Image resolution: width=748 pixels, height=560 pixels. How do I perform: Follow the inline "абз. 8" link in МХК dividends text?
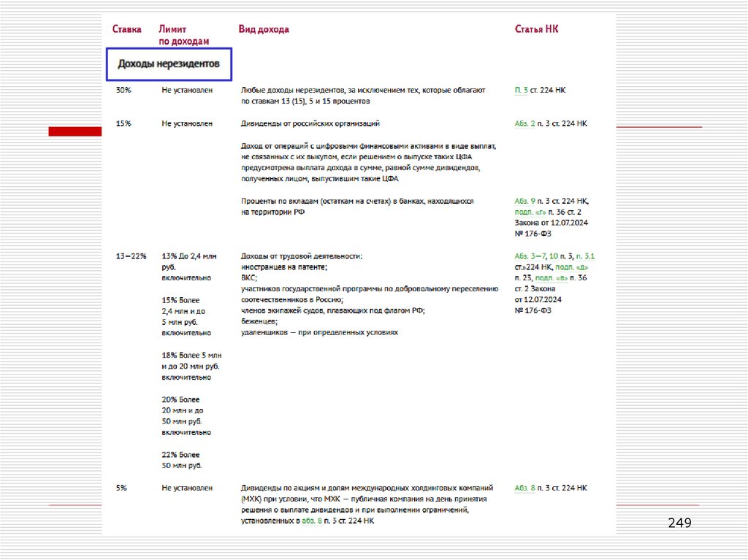312,521
